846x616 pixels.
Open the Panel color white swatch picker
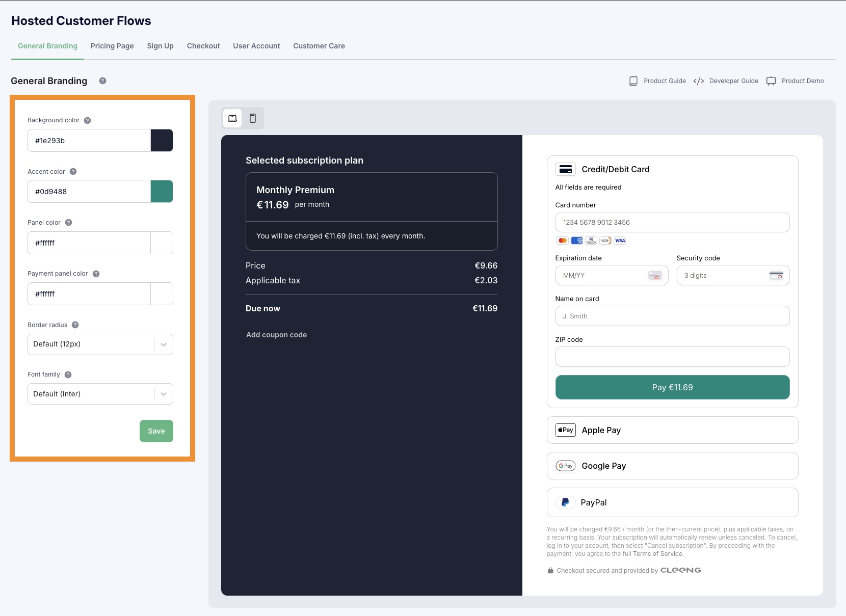tap(162, 243)
